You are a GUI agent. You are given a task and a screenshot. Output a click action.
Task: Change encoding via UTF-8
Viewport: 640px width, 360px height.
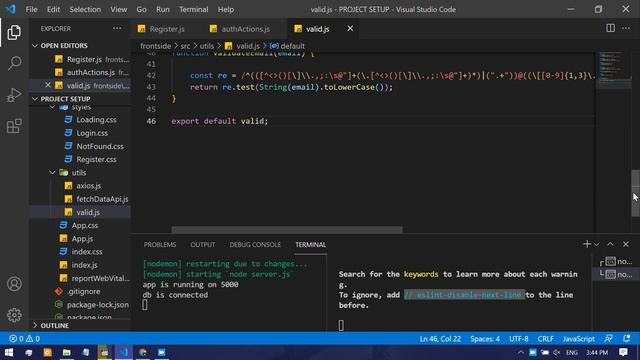[x=518, y=338]
